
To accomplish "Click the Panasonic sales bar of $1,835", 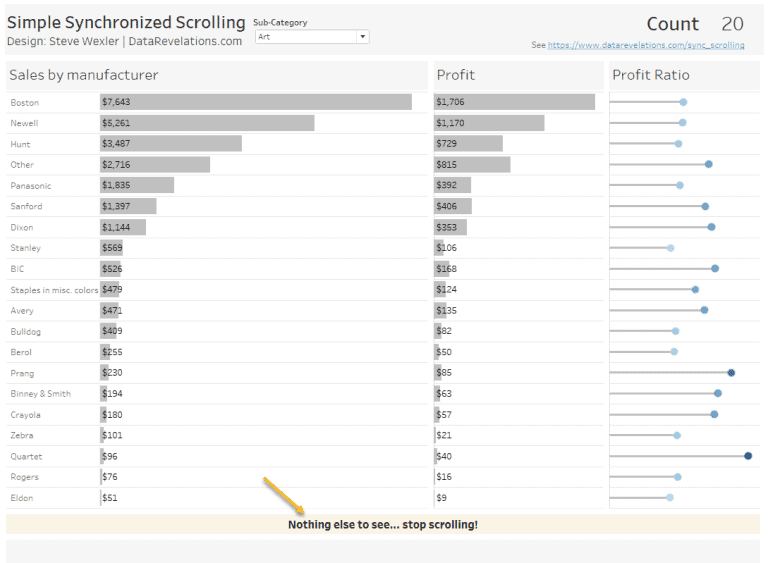I will [x=137, y=185].
